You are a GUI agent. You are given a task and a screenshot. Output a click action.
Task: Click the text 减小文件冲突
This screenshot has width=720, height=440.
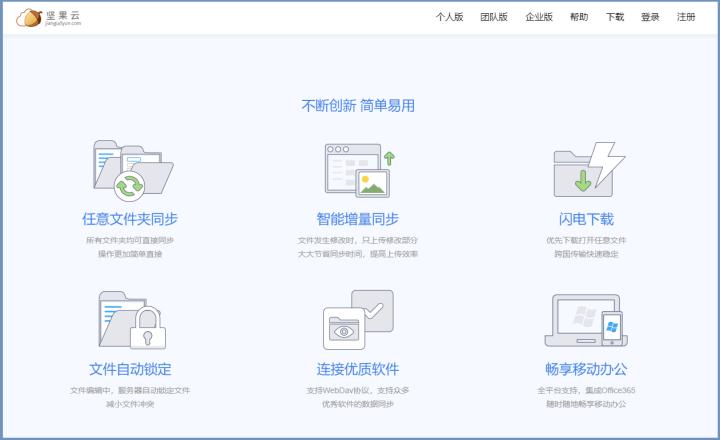point(130,404)
